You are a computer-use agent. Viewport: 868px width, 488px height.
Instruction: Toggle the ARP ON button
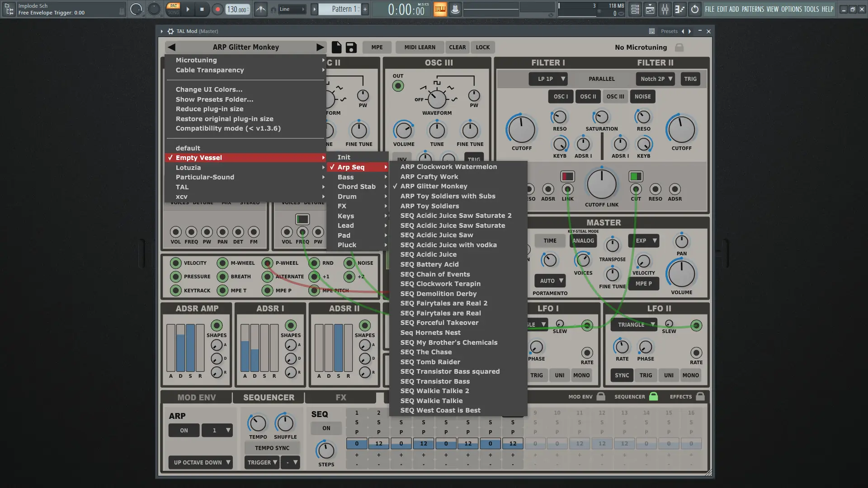pyautogui.click(x=184, y=430)
